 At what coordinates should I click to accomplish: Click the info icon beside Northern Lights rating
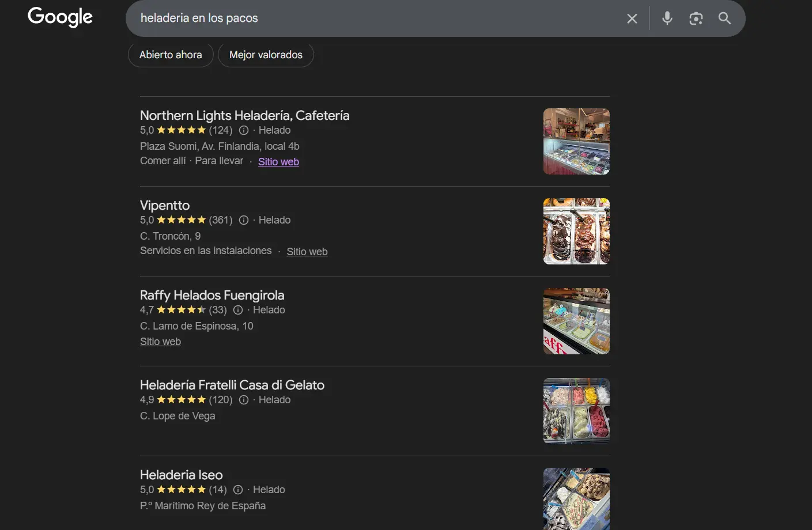pos(243,130)
